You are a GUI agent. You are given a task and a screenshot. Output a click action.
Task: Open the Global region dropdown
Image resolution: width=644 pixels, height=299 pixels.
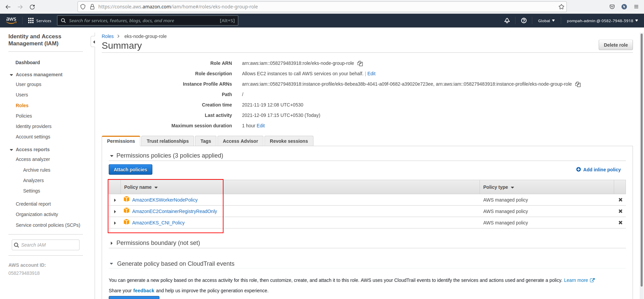click(546, 21)
